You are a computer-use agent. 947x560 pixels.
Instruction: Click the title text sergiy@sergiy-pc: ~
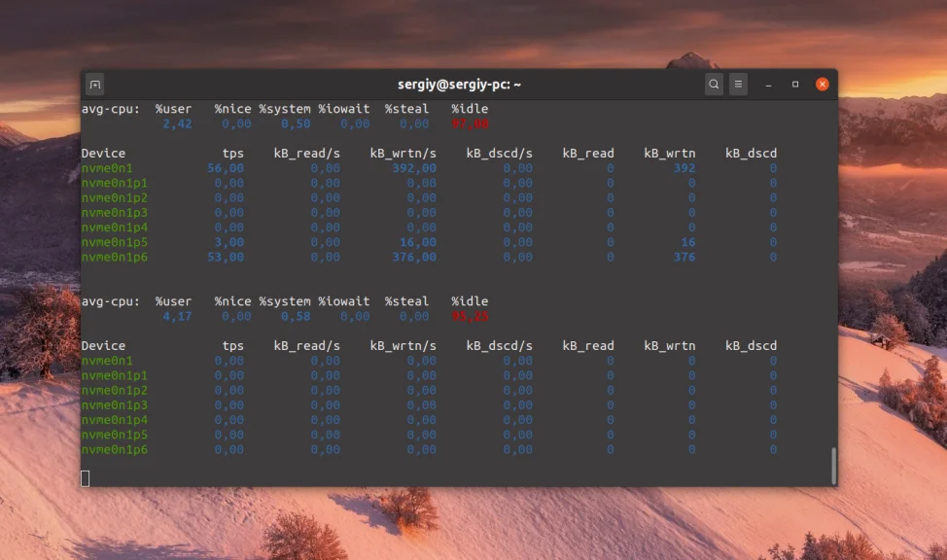459,85
